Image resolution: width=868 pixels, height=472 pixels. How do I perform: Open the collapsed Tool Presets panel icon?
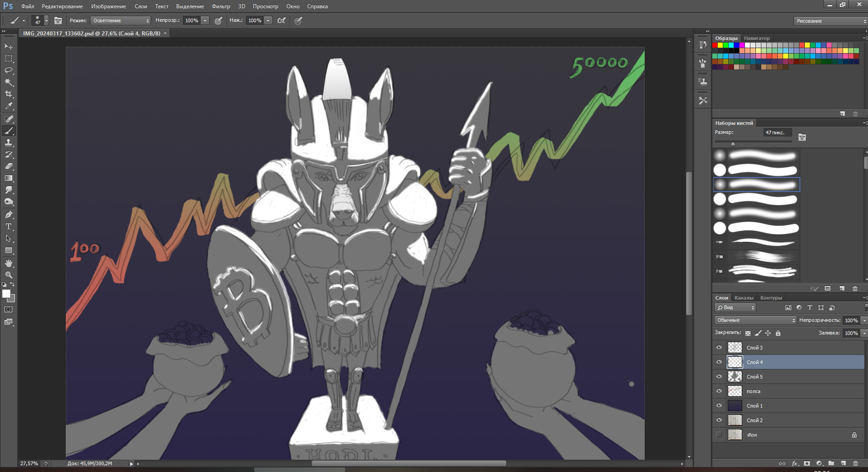click(x=703, y=100)
